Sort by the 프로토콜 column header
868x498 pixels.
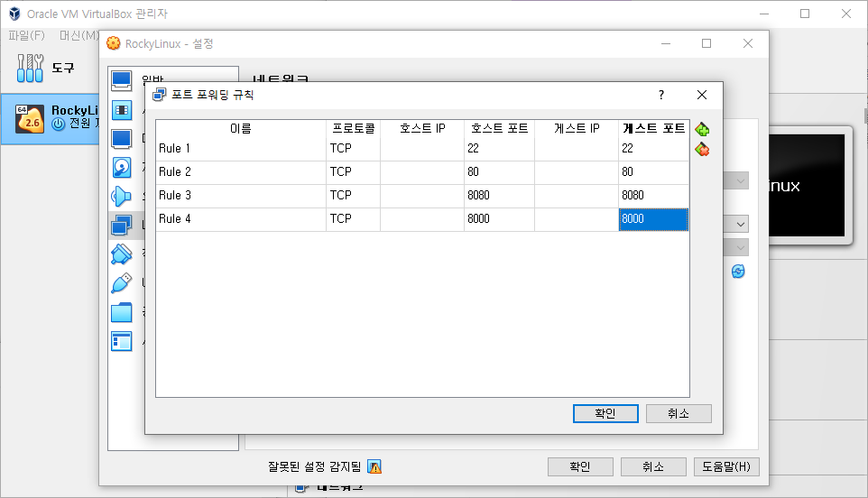tap(353, 128)
